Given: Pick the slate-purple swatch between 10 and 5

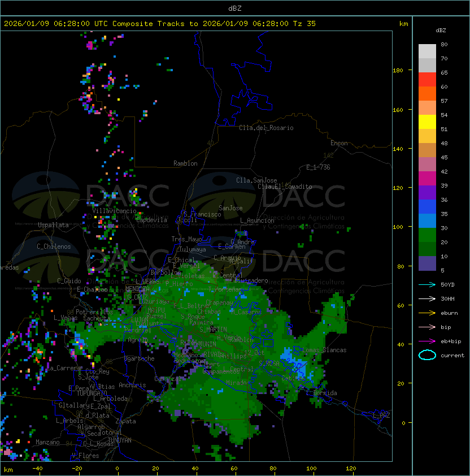Looking at the screenshot, I should [427, 263].
